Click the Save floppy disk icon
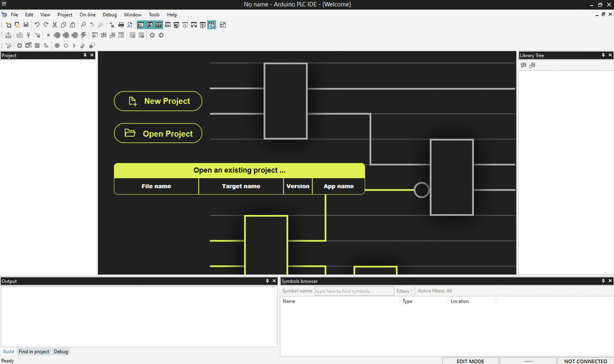 tap(26, 25)
